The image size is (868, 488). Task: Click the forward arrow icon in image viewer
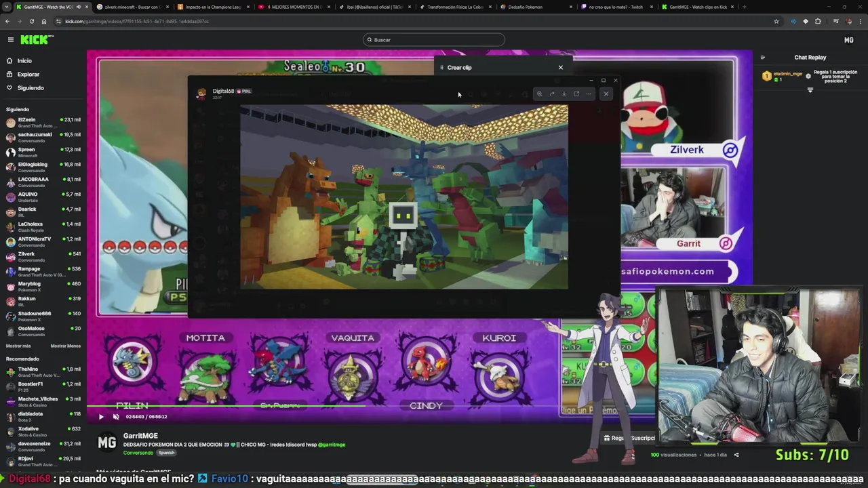(551, 94)
